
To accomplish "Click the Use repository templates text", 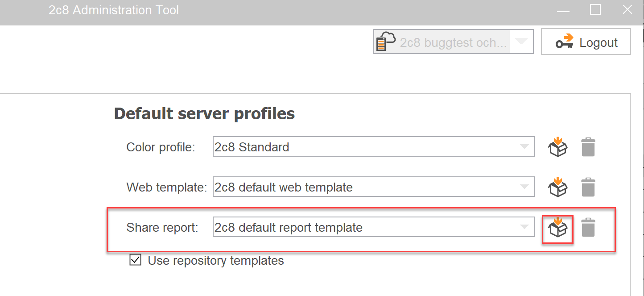I will pos(216,260).
